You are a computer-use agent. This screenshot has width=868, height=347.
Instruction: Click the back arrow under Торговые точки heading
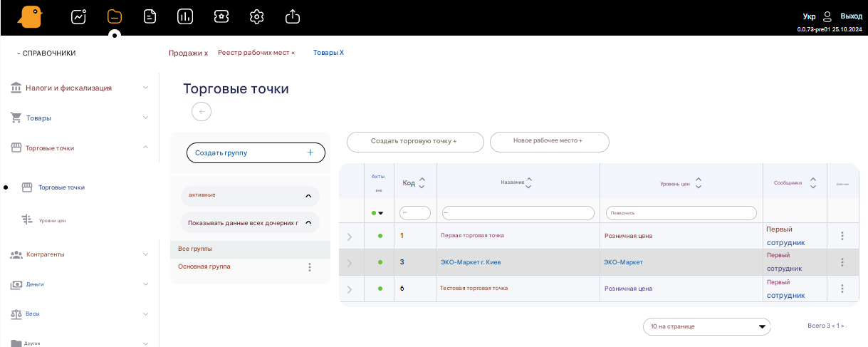pos(202,111)
